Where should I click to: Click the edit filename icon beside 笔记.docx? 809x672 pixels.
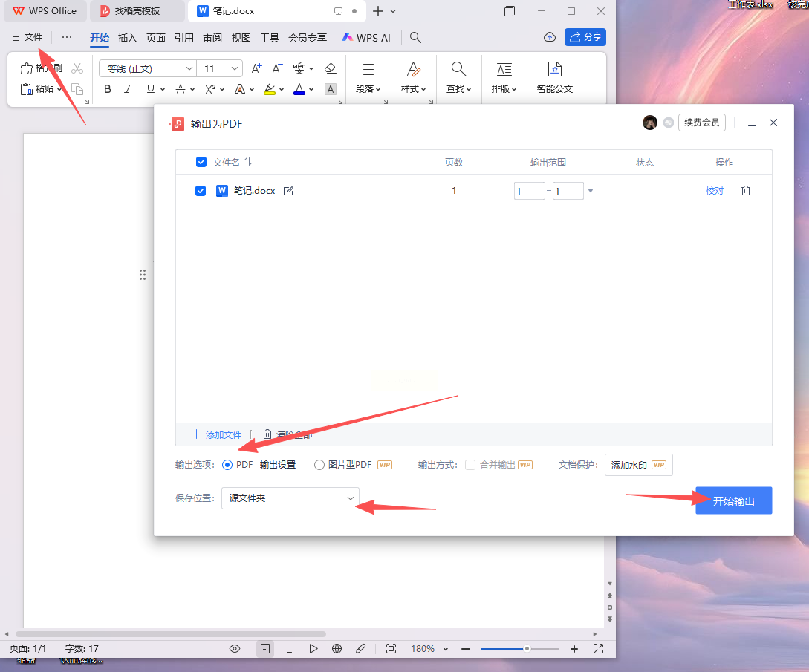pos(288,191)
